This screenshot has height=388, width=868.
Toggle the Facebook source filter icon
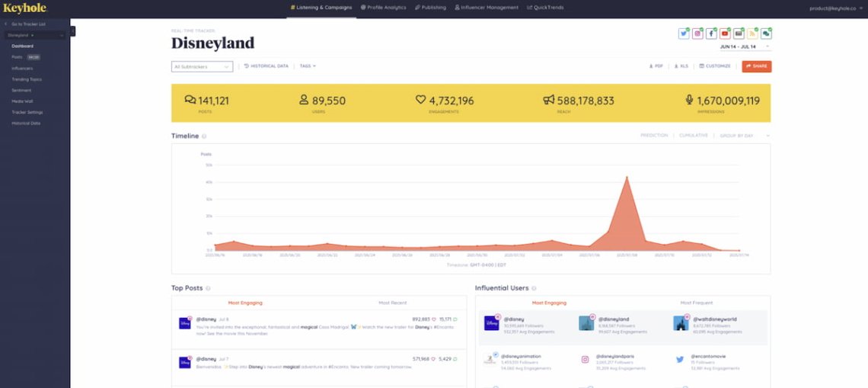[x=711, y=34]
